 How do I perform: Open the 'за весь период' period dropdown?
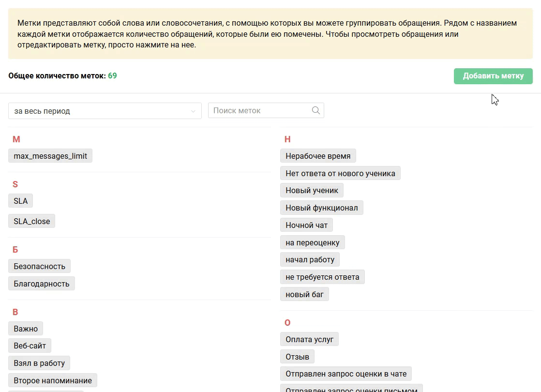(105, 111)
